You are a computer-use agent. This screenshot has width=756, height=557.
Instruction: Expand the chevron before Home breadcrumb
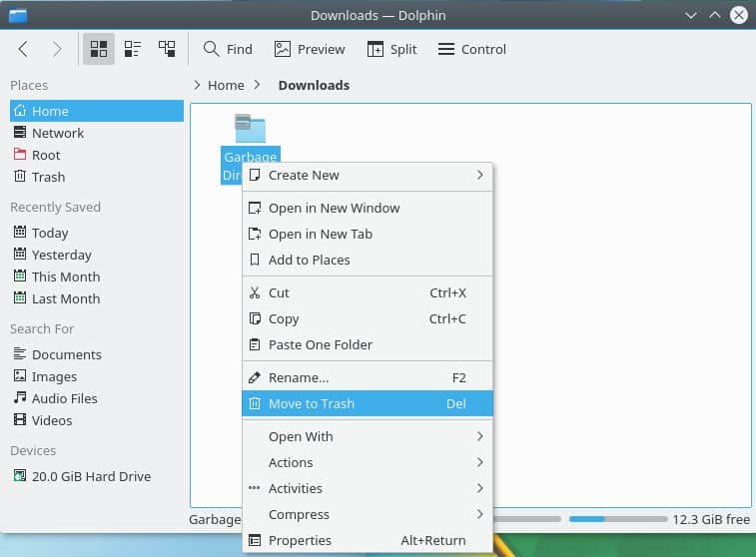197,85
